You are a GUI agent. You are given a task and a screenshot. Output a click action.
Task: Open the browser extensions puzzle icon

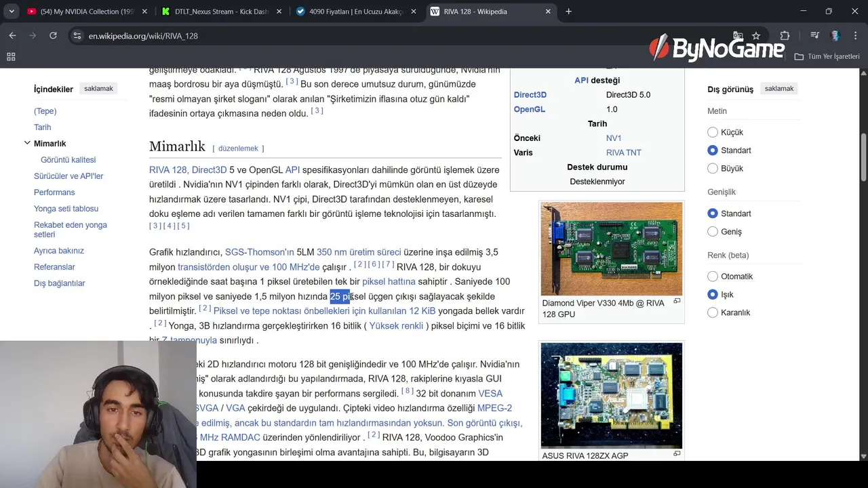click(785, 36)
